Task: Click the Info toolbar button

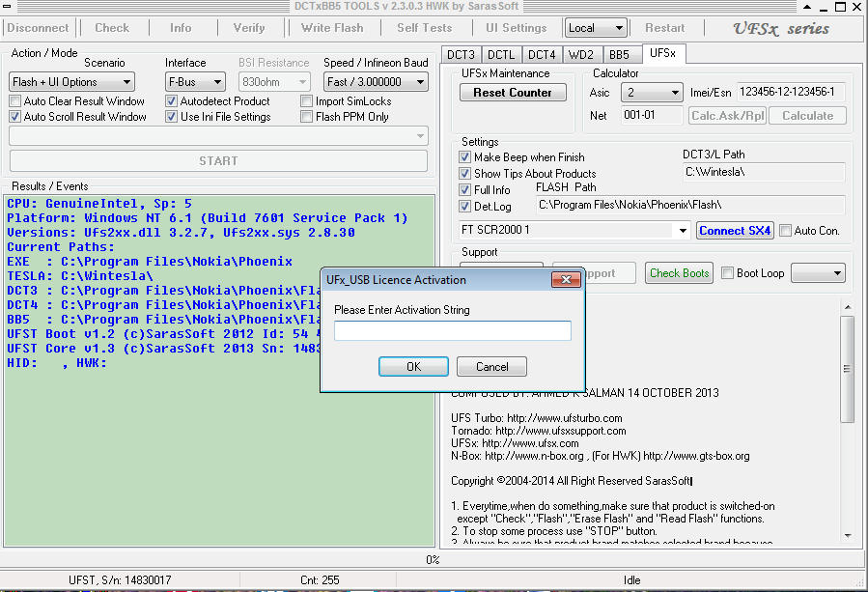Action: [x=181, y=28]
